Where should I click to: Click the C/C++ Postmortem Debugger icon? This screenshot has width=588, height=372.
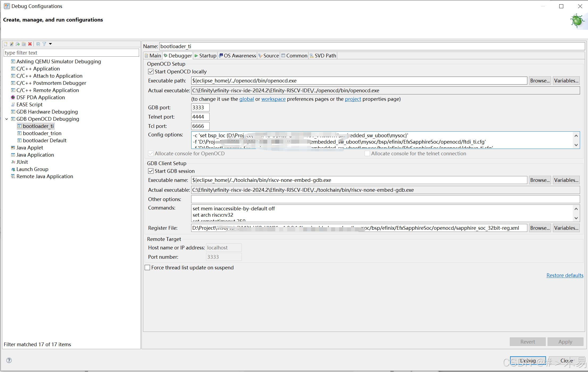click(13, 83)
